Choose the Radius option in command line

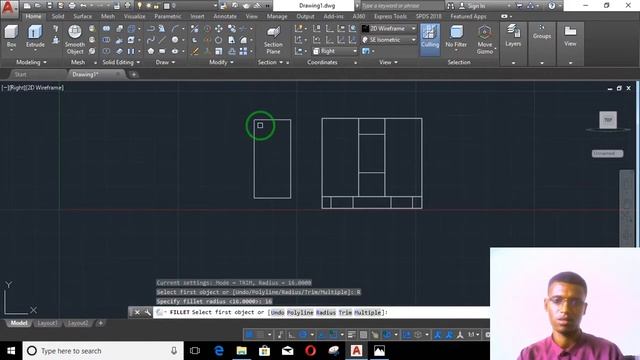pyautogui.click(x=326, y=313)
